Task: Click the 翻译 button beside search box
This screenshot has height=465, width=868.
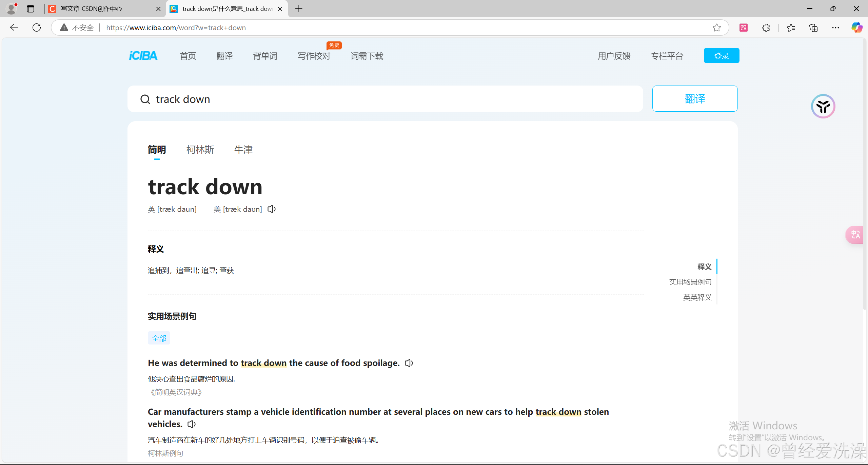Action: pyautogui.click(x=695, y=99)
